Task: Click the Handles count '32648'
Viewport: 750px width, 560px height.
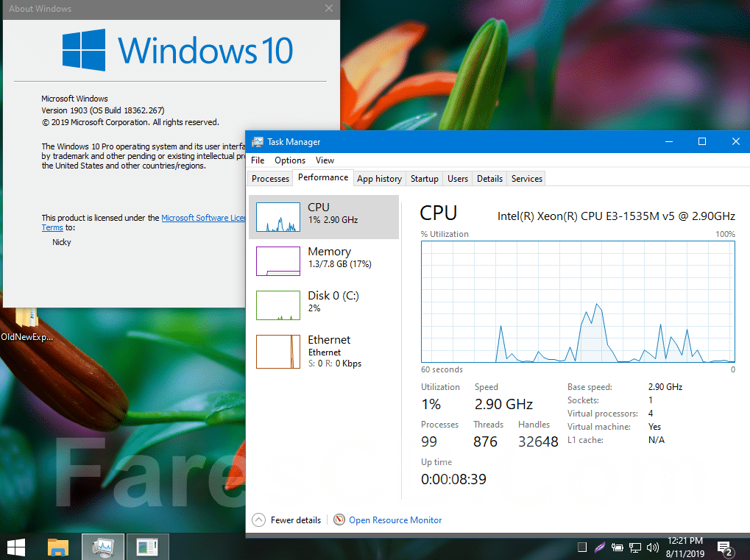Action: 538,442
